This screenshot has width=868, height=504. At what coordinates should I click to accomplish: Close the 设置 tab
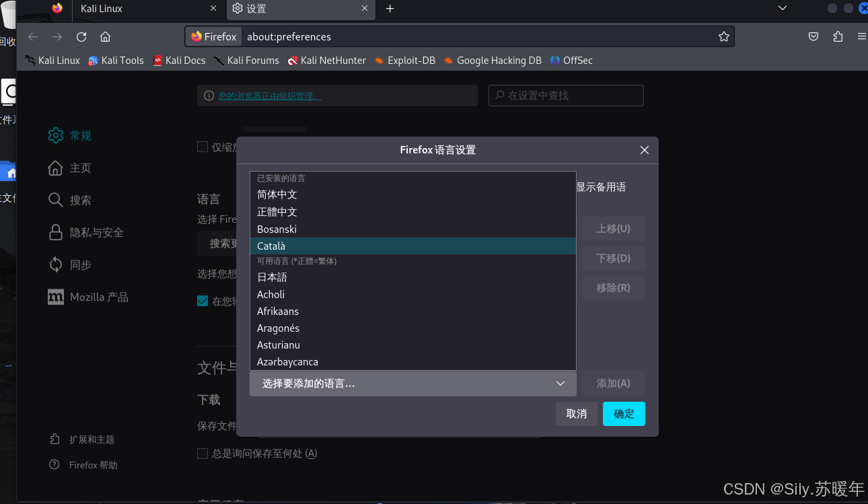tap(365, 9)
